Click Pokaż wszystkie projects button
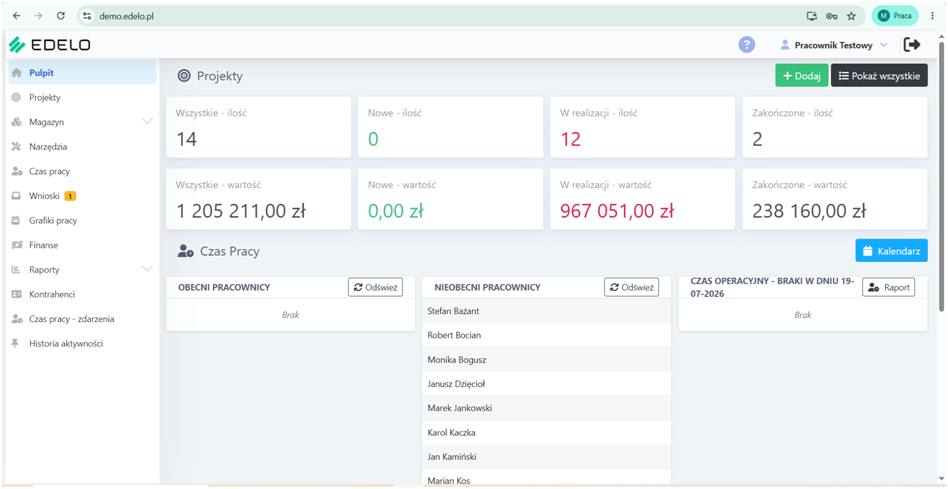The image size is (948, 489). click(879, 76)
